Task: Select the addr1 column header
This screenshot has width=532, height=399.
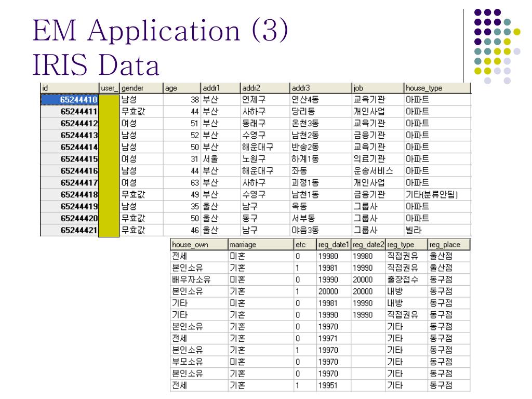Action: (220, 88)
